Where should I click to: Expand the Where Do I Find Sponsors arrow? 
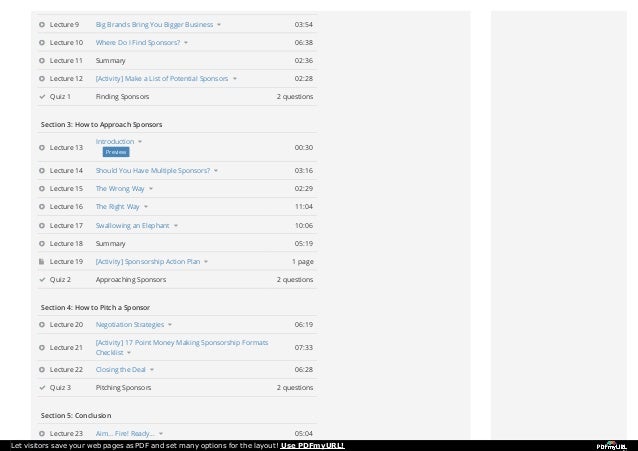pos(186,43)
